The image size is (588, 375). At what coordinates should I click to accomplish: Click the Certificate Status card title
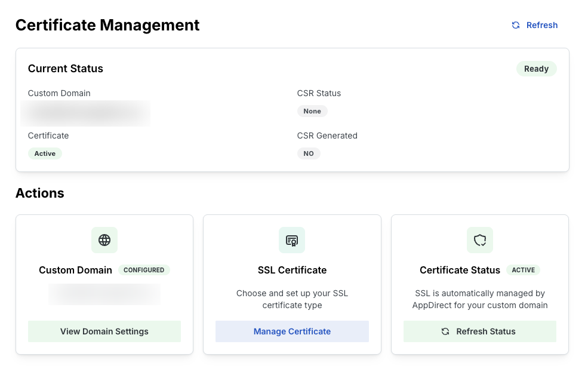pos(460,270)
